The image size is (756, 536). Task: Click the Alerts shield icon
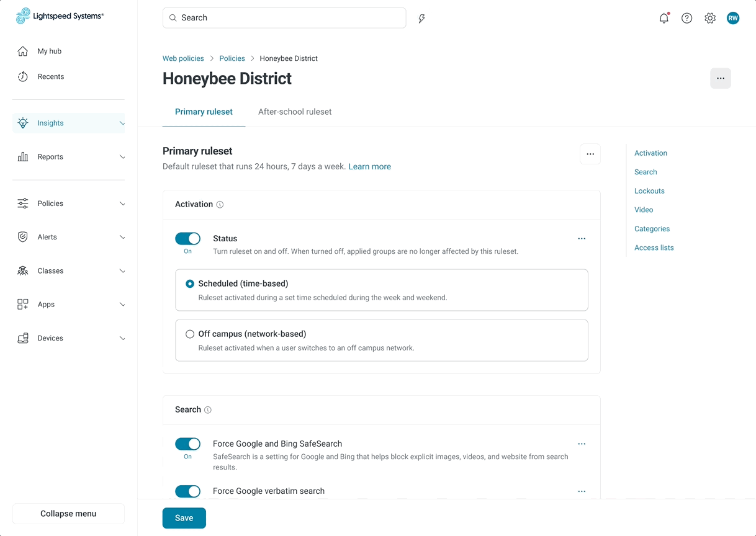point(23,237)
